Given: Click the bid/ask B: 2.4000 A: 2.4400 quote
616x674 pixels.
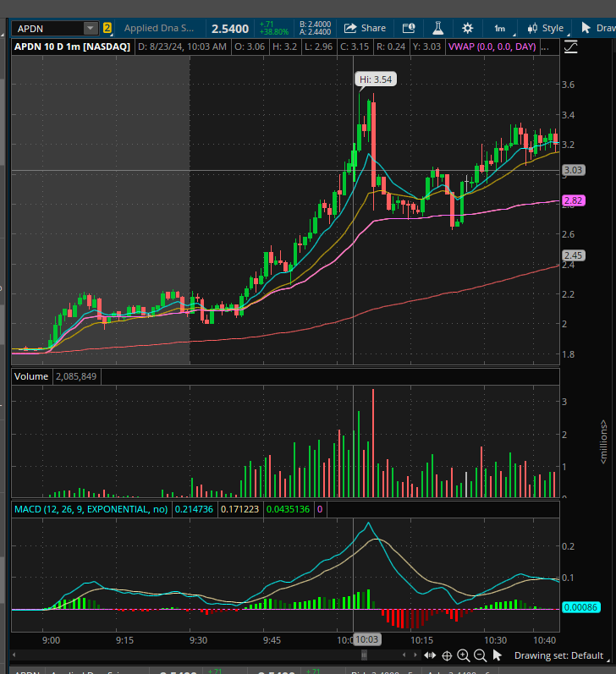Looking at the screenshot, I should [x=316, y=28].
